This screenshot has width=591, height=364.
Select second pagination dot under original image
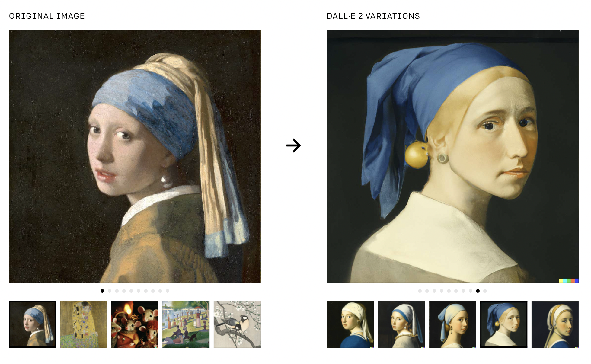(x=110, y=291)
